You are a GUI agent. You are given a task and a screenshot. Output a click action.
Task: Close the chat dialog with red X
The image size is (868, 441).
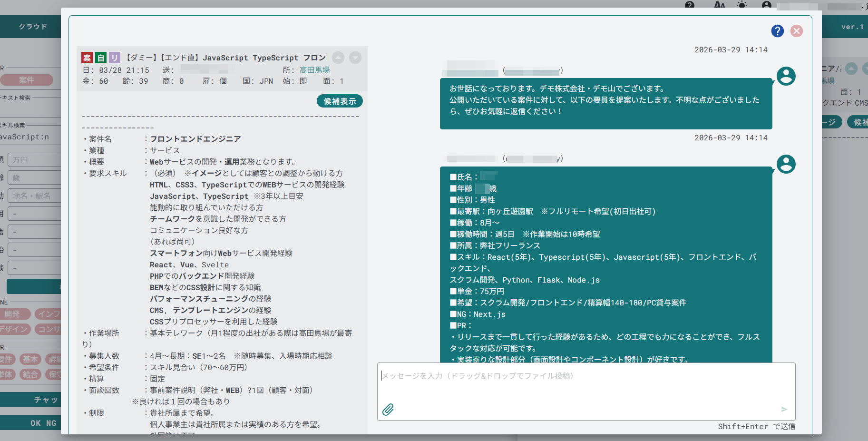click(797, 31)
